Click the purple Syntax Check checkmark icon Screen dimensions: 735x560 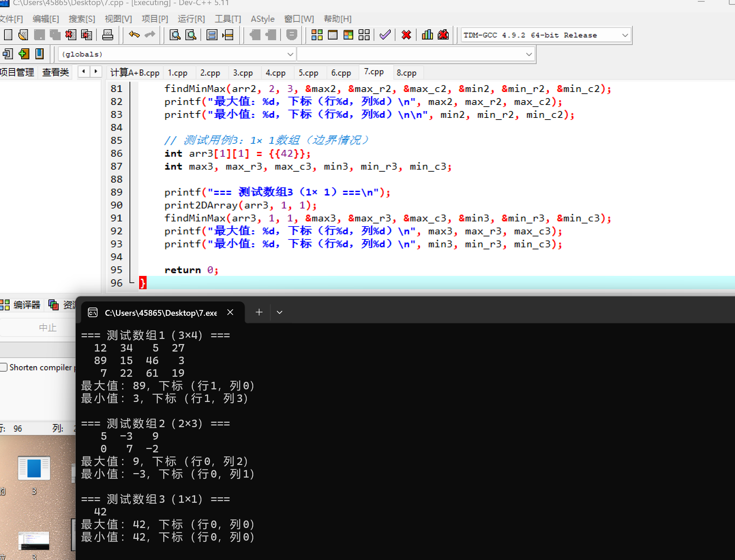(385, 35)
